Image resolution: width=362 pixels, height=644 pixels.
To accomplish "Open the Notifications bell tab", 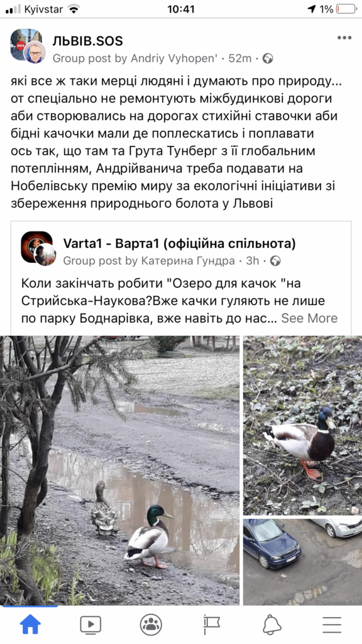I will point(271,625).
